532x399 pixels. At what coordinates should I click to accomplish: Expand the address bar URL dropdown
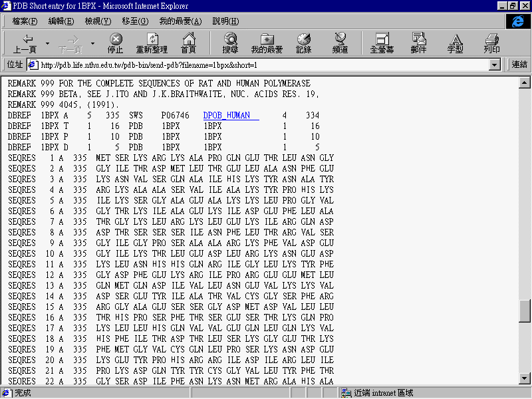click(494, 65)
